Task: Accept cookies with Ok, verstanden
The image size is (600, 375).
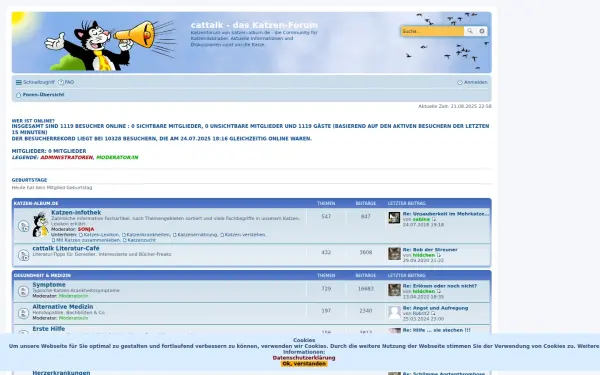Action: (x=304, y=364)
